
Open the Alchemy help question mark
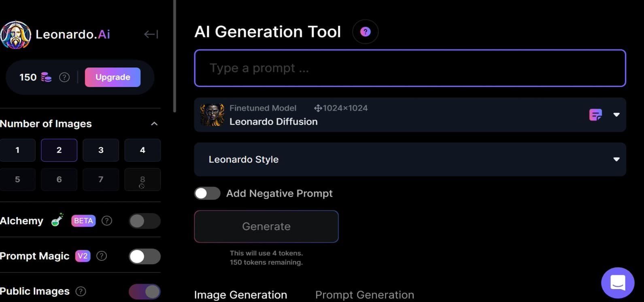click(x=107, y=221)
